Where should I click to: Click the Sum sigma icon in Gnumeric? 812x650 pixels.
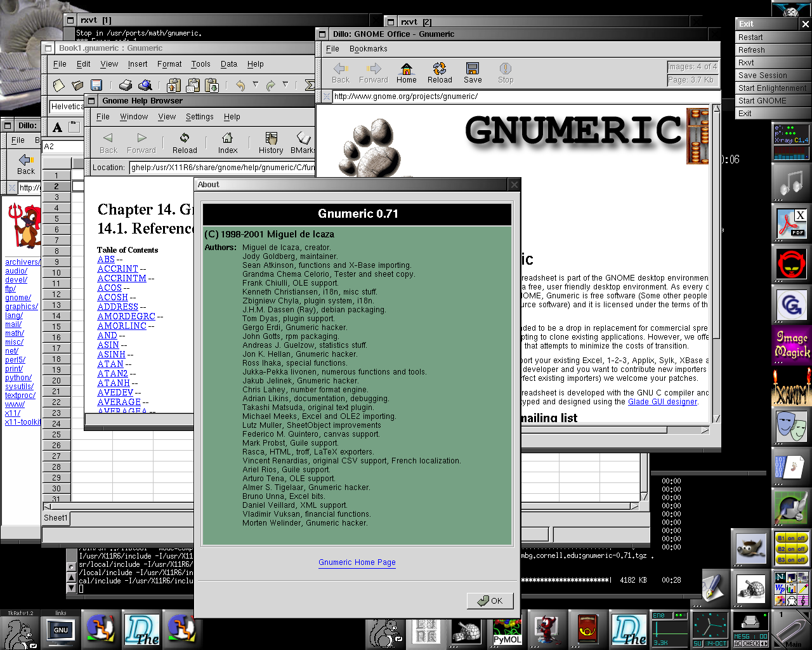click(x=310, y=84)
